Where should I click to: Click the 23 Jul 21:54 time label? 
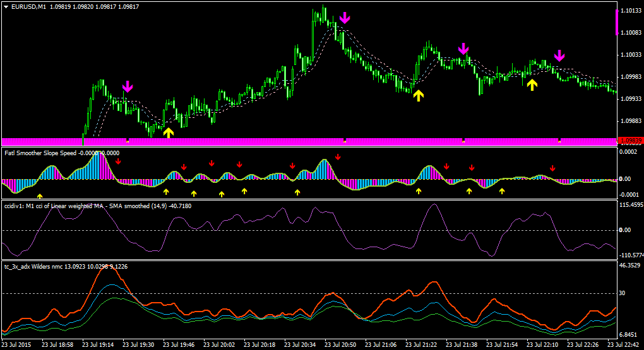click(503, 345)
